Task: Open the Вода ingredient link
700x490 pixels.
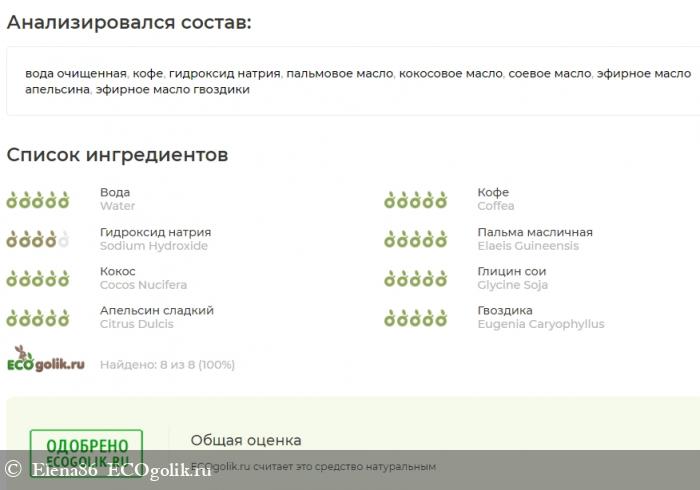Action: [x=115, y=192]
